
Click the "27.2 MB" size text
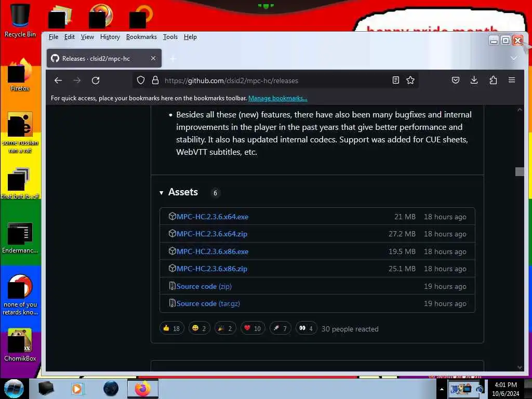(x=402, y=234)
